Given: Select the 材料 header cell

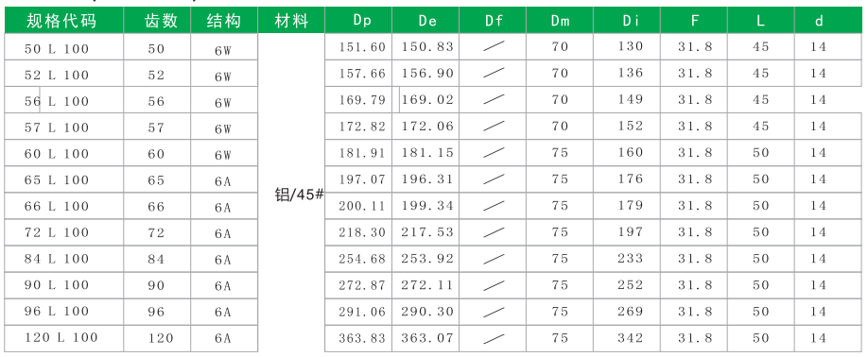Looking at the screenshot, I should pos(291,21).
